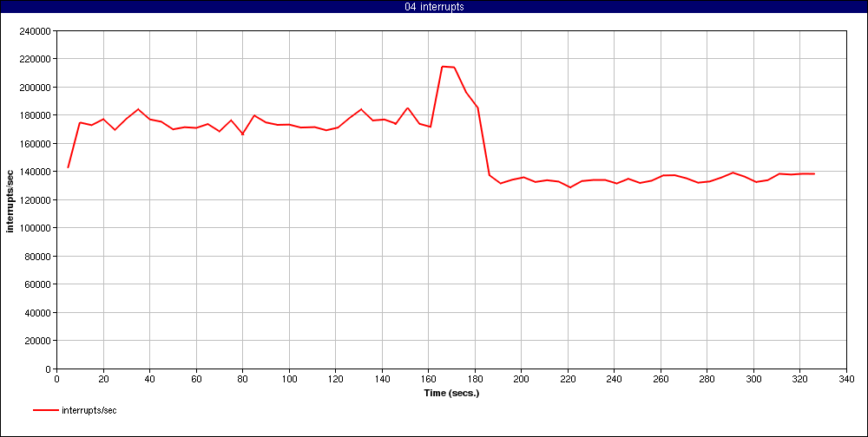Click the 180 x-axis tick label
This screenshot has height=437, width=868.
click(475, 380)
